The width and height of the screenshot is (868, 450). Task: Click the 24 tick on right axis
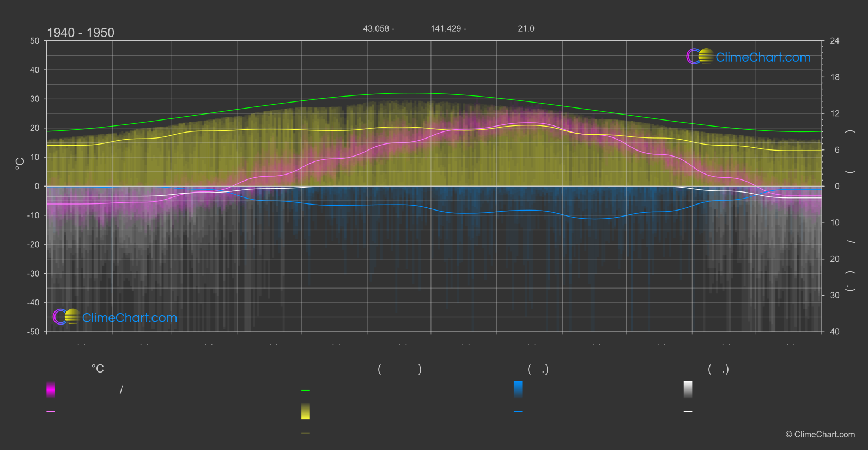835,41
